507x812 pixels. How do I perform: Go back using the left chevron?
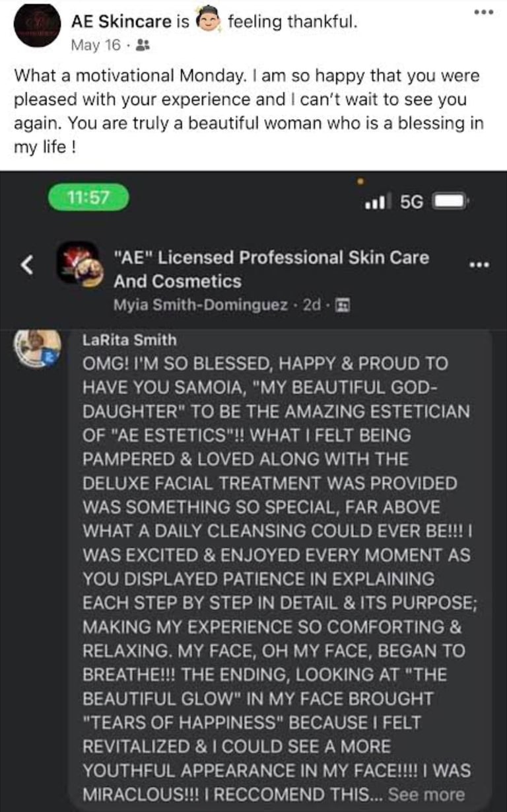(x=26, y=265)
